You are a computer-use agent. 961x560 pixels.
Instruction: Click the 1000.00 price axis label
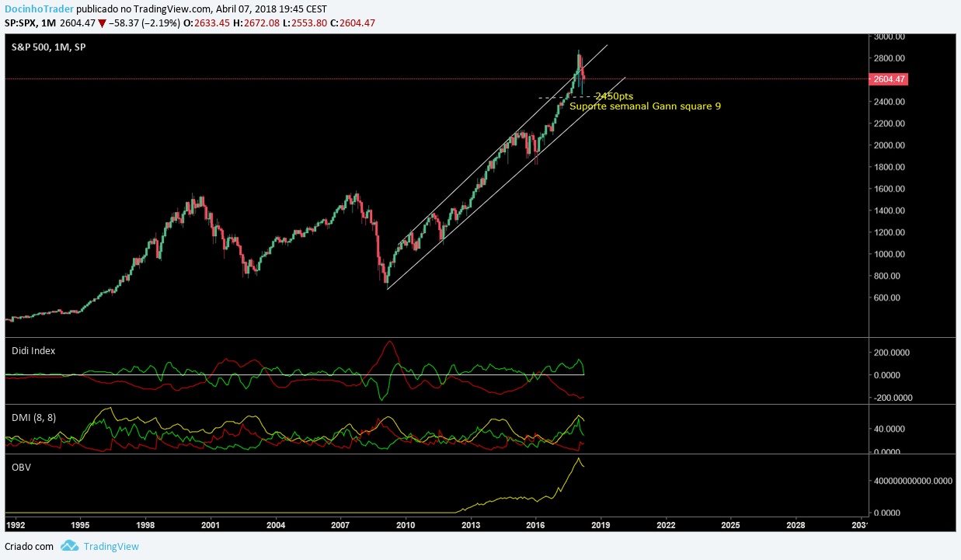tap(889, 254)
